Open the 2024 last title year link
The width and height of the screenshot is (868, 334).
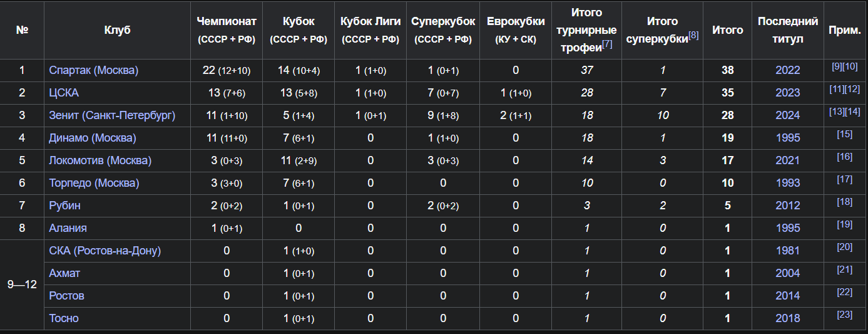[788, 115]
